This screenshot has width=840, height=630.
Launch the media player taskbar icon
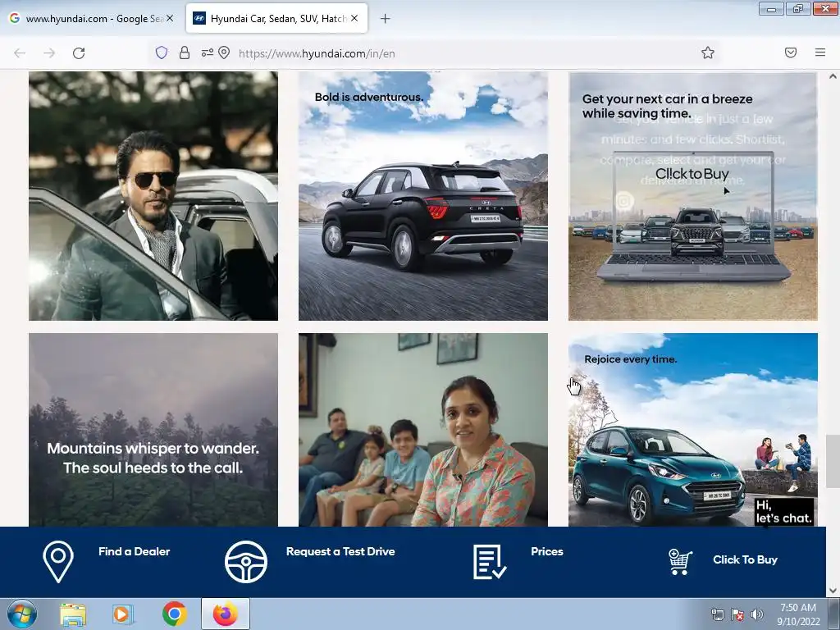pyautogui.click(x=123, y=614)
